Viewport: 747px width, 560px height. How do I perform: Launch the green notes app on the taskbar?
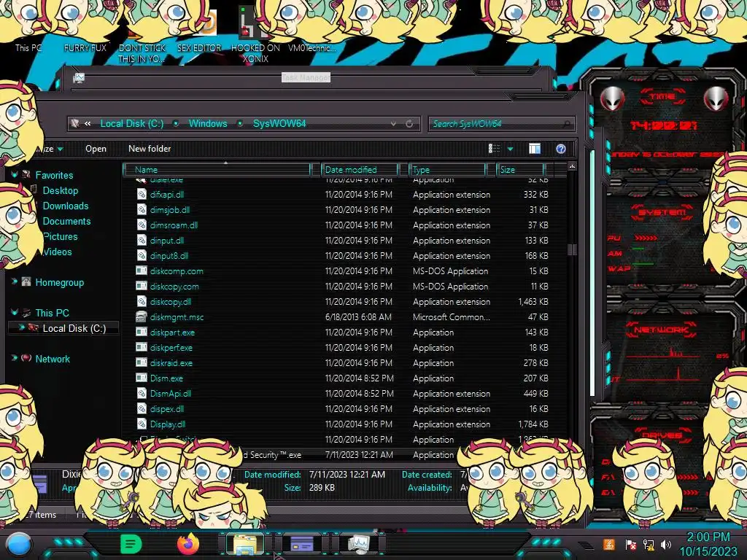[131, 544]
